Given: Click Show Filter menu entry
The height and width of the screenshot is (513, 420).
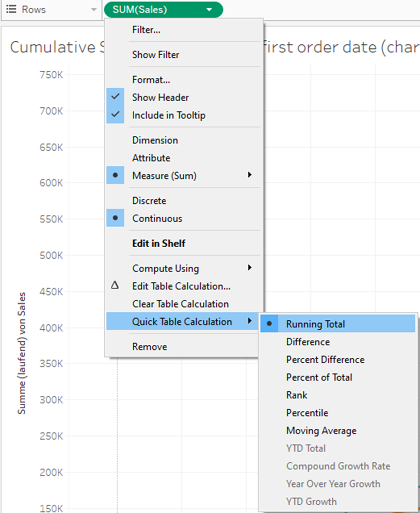Looking at the screenshot, I should point(155,55).
